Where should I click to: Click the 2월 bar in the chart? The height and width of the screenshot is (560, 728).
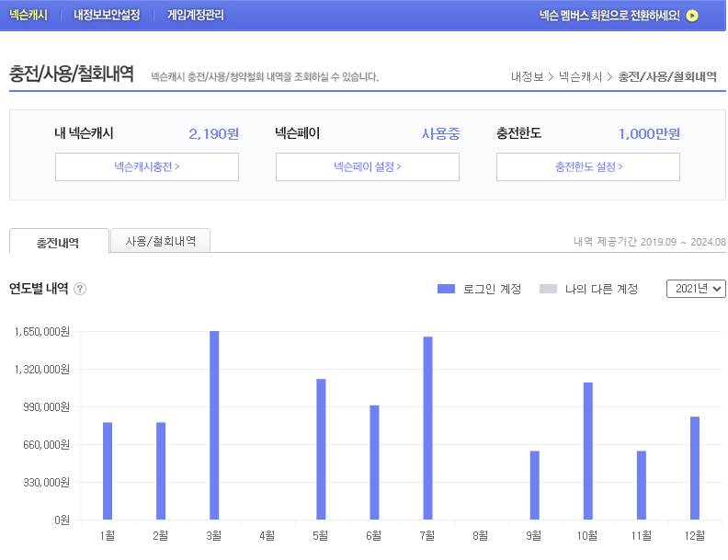click(161, 471)
